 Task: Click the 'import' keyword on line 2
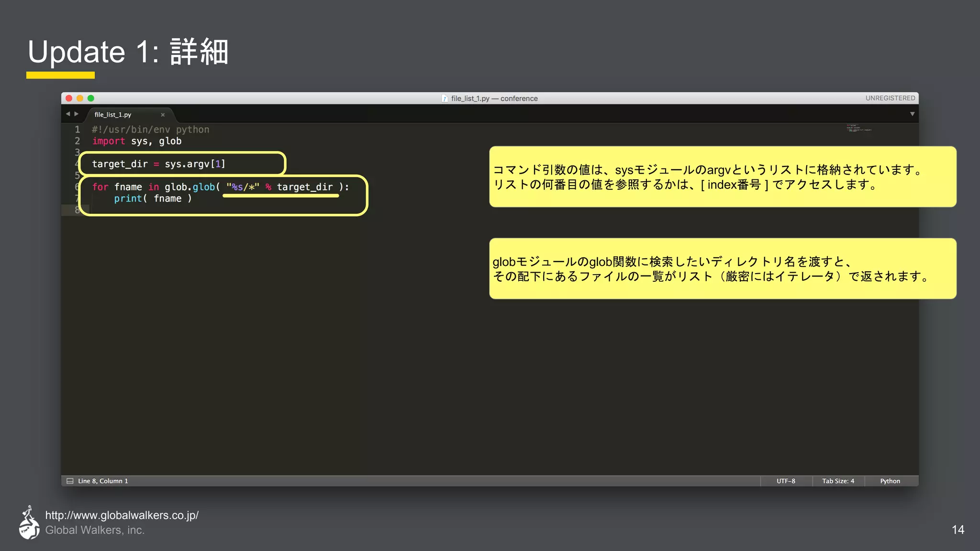109,141
